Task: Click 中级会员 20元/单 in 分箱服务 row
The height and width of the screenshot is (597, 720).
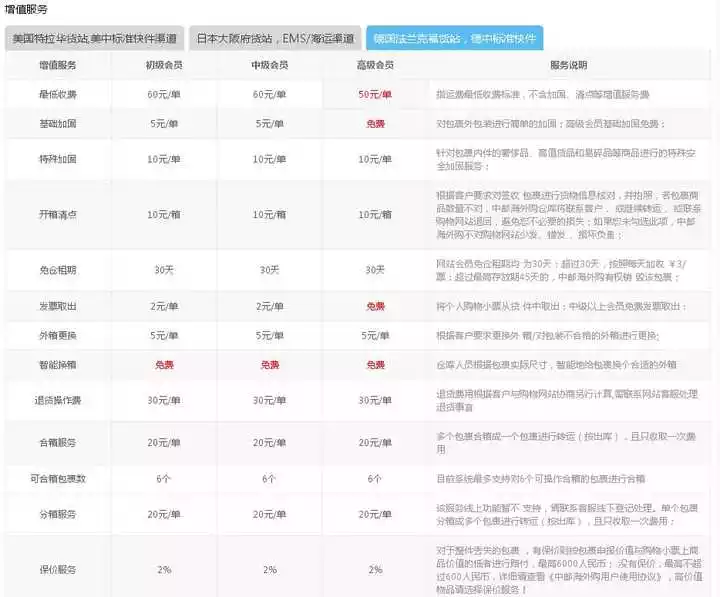Action: [x=270, y=514]
